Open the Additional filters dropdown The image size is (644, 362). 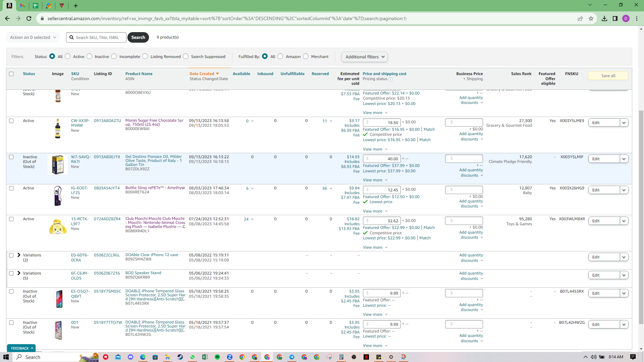click(365, 57)
